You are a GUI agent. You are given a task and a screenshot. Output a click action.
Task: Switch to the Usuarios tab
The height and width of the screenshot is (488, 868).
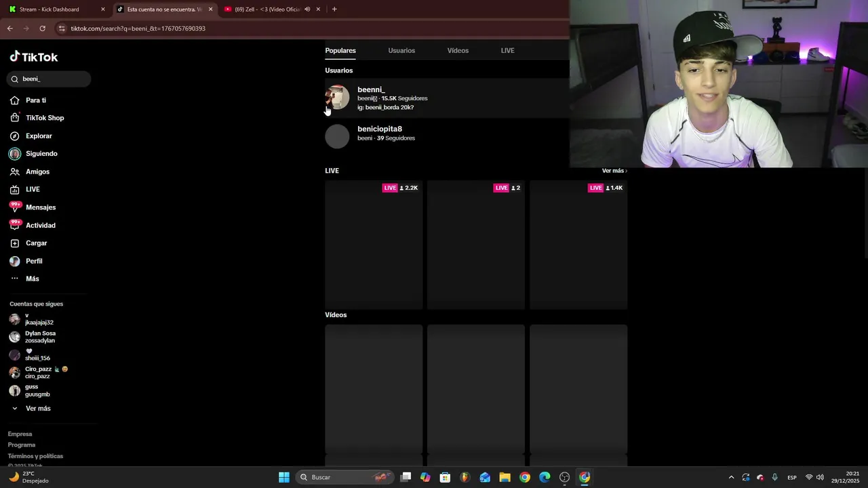[401, 51]
